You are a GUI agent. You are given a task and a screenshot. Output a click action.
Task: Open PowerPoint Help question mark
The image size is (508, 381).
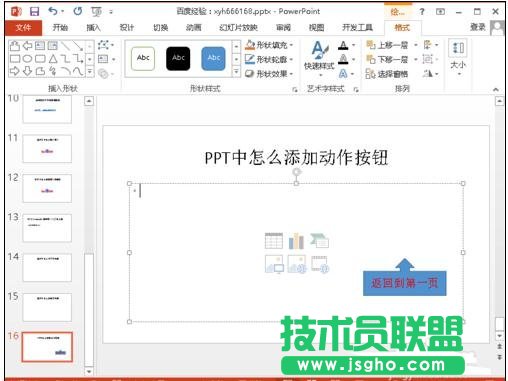422,12
